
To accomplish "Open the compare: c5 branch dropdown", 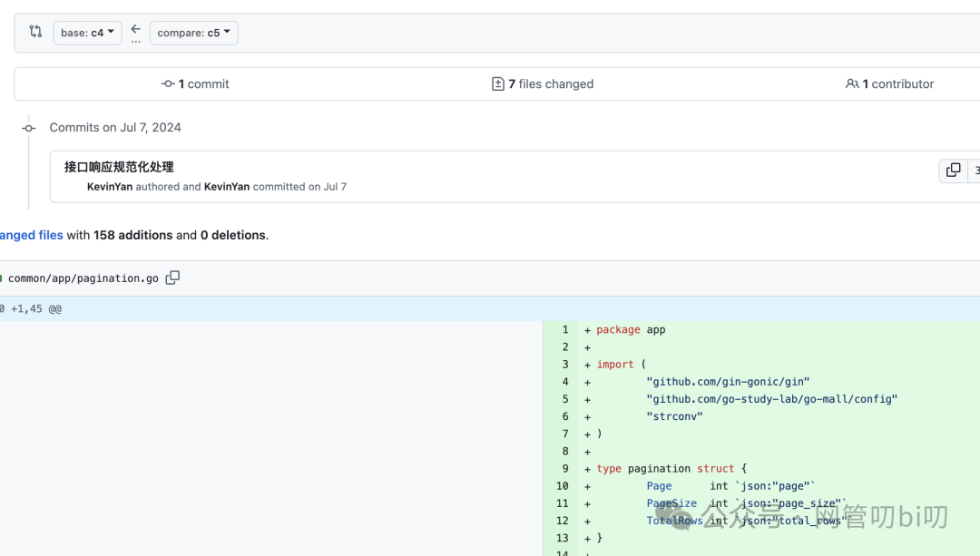I will point(193,33).
